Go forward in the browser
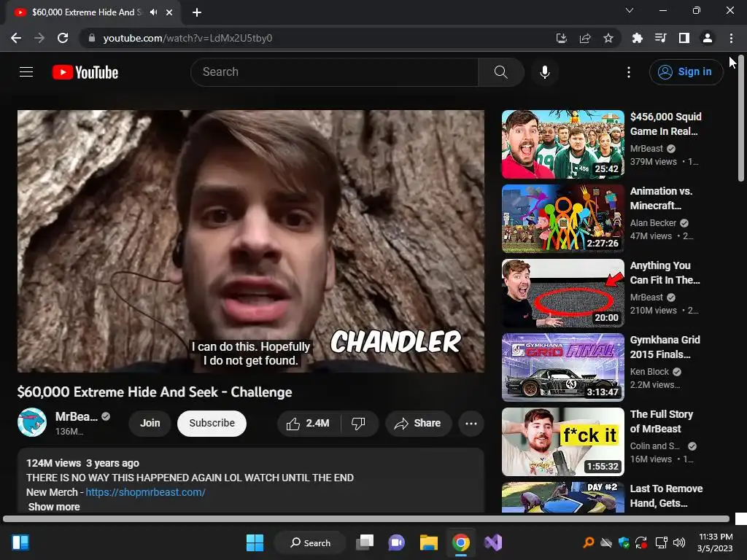This screenshot has width=747, height=560. [39, 38]
